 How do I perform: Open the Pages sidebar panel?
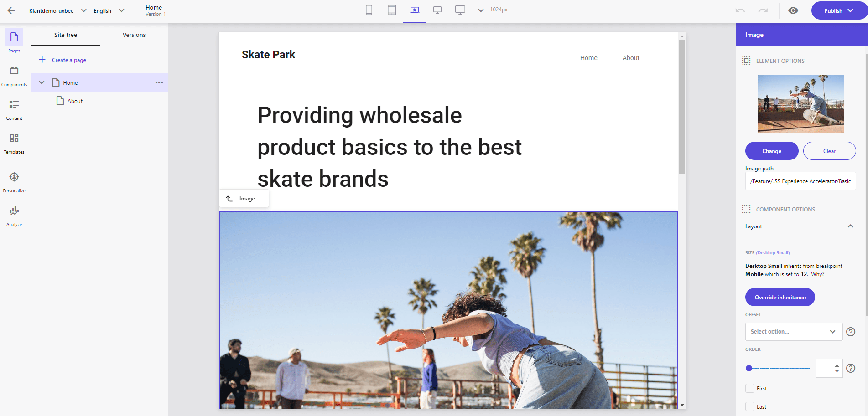coord(14,41)
